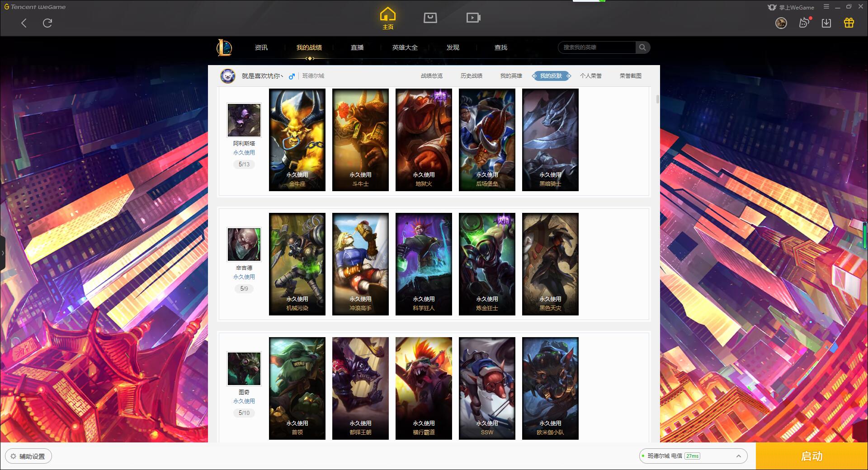Screen dimensions: 868x470
Task: Click the male gender icon
Action: pyautogui.click(x=292, y=76)
